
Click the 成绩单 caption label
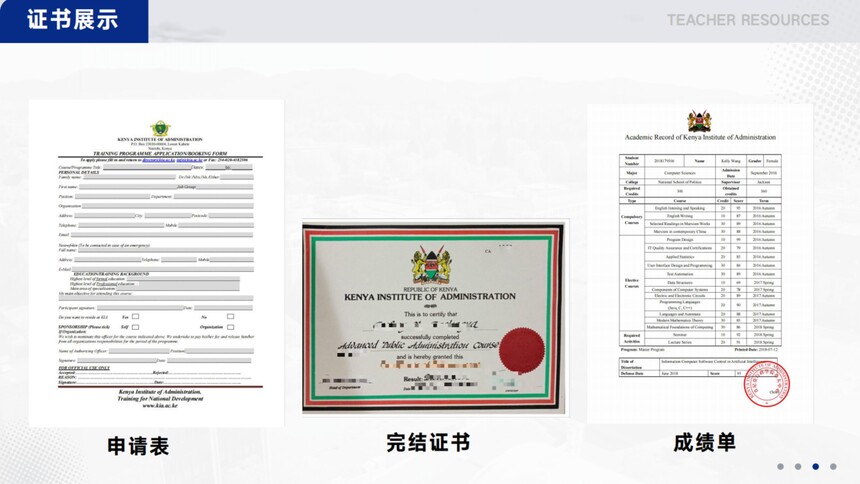pyautogui.click(x=703, y=441)
